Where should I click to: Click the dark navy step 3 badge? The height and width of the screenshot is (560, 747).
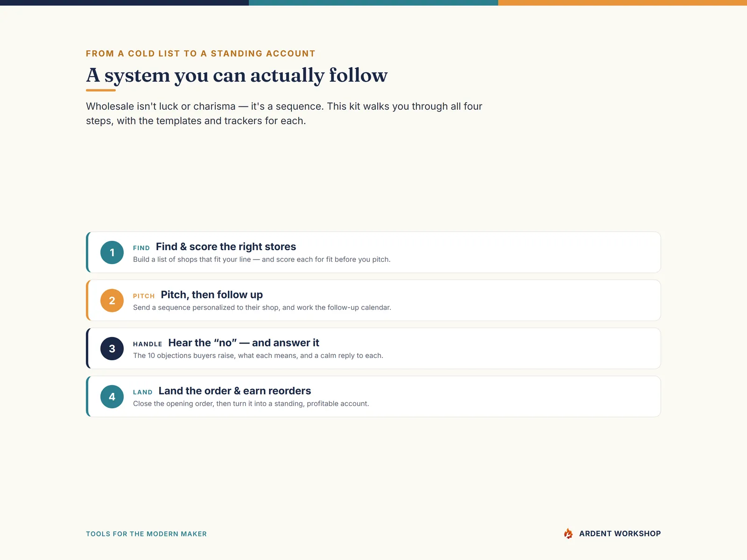pos(112,349)
